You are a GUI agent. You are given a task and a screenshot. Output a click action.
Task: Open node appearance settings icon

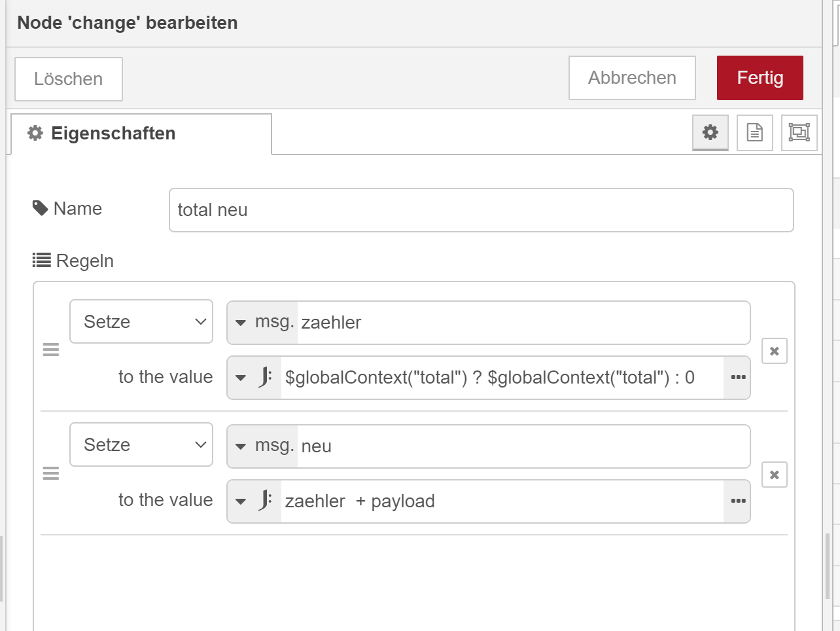tap(799, 133)
